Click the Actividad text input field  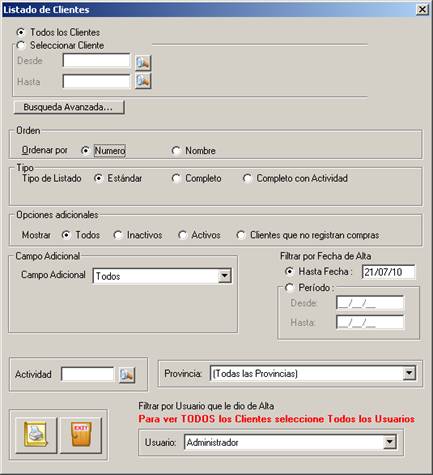pyautogui.click(x=88, y=374)
